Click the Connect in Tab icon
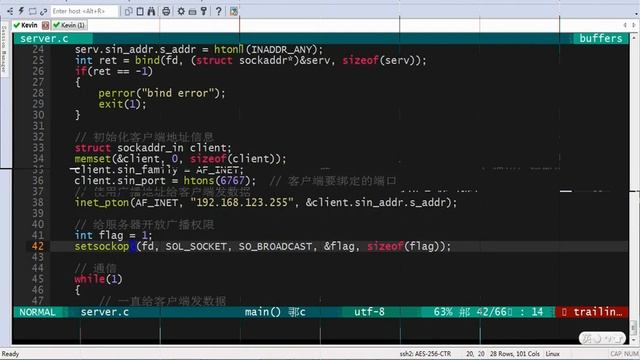 (32, 11)
